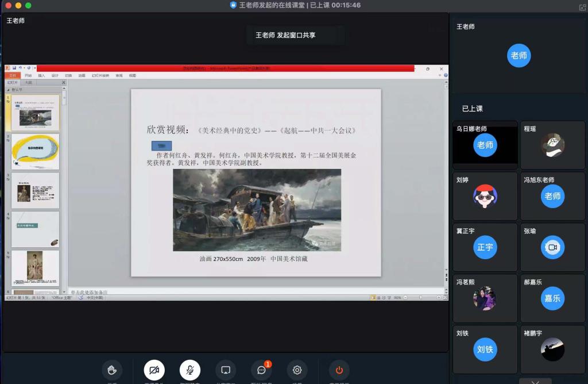The height and width of the screenshot is (384, 588).
Task: Click the screen share icon
Action: [226, 370]
